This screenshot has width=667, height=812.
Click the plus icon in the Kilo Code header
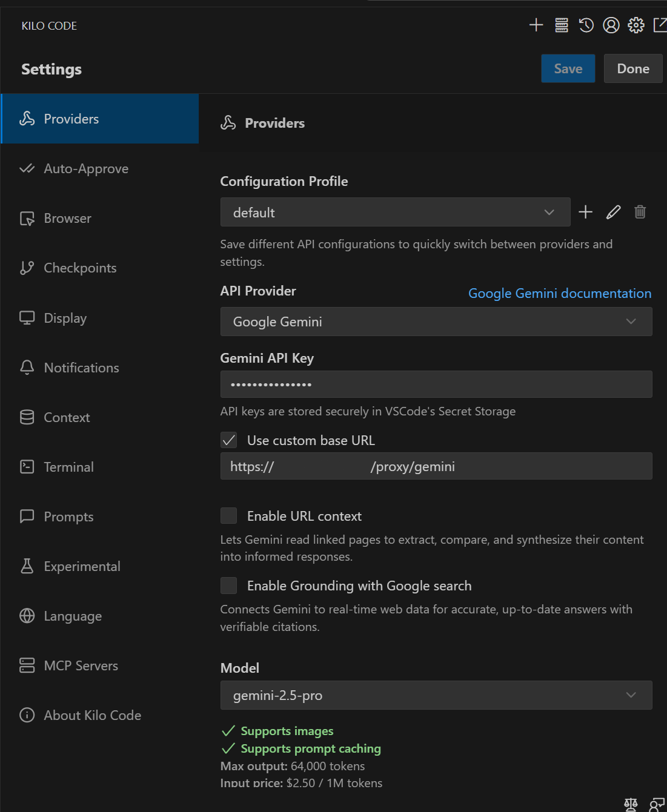(x=536, y=25)
